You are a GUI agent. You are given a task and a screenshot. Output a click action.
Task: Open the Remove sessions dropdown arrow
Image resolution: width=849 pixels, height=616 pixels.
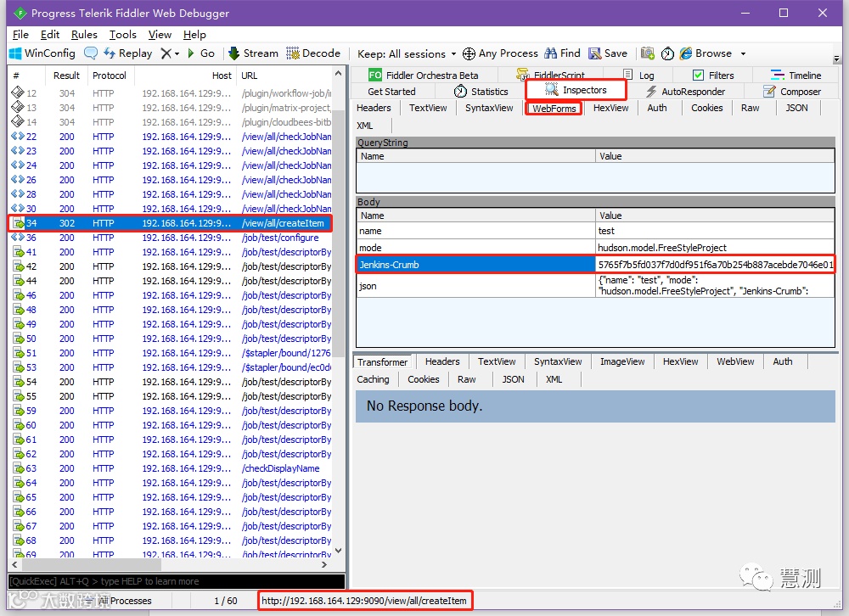pos(177,53)
